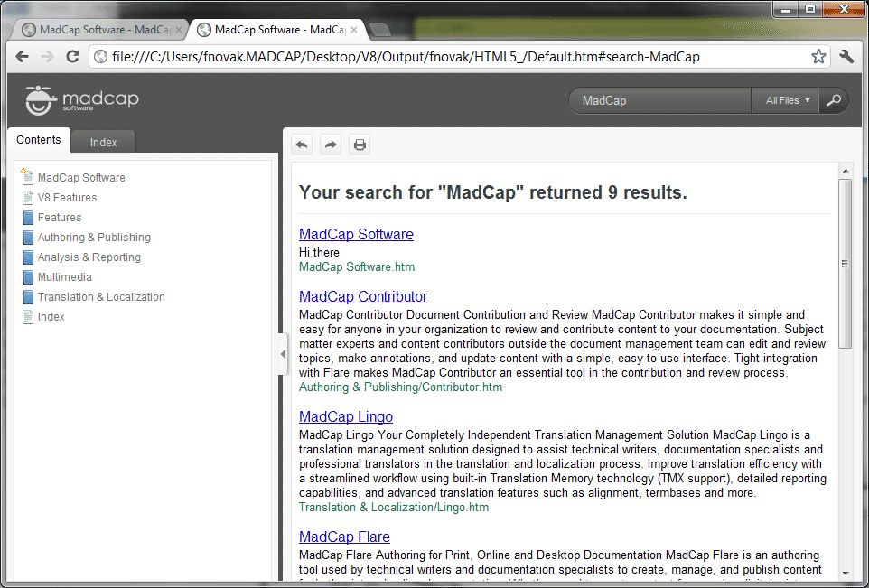The height and width of the screenshot is (588, 869).
Task: Open the MadCap Software search result link
Action: coord(356,234)
